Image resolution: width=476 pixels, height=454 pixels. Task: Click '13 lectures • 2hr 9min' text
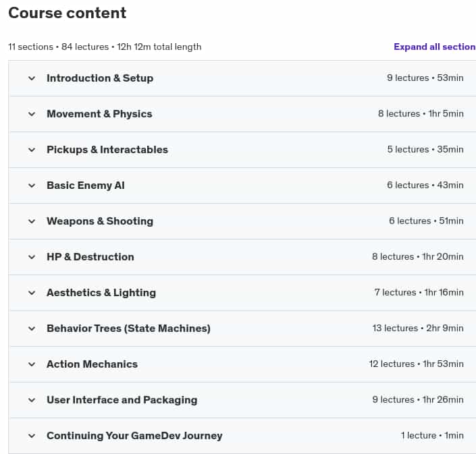418,329
